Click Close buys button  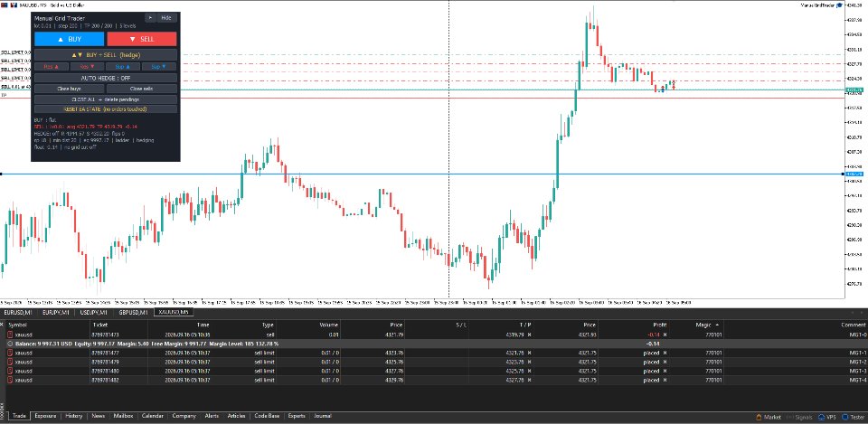click(x=70, y=89)
